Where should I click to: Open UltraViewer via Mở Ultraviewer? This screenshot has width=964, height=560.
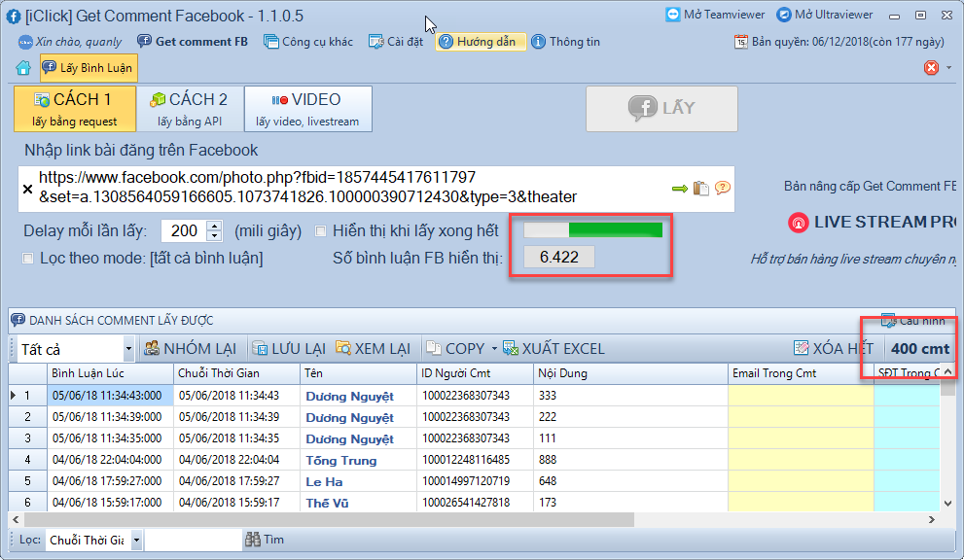[x=825, y=15]
